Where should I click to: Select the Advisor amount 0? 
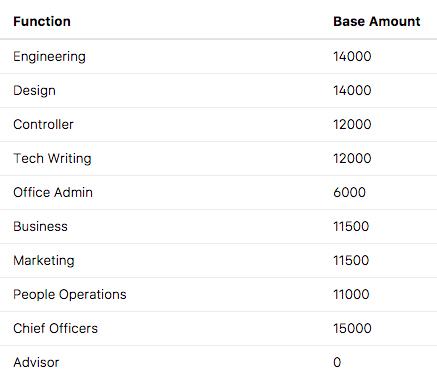point(337,362)
